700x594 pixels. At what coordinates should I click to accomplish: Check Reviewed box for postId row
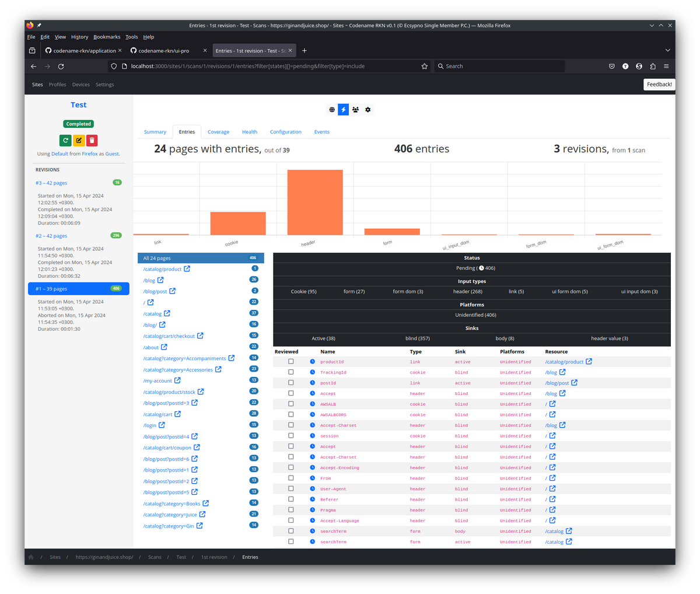291,383
